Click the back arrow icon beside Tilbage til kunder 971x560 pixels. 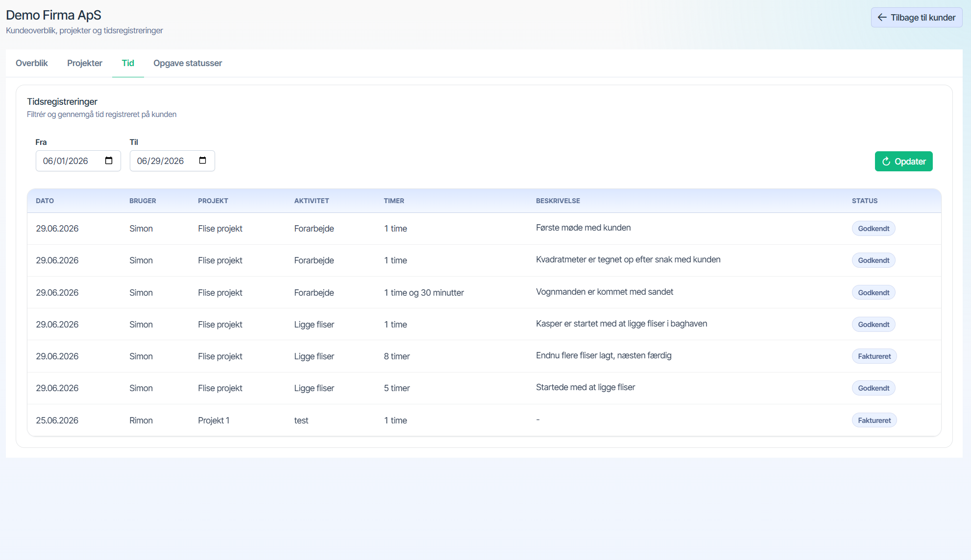point(882,18)
